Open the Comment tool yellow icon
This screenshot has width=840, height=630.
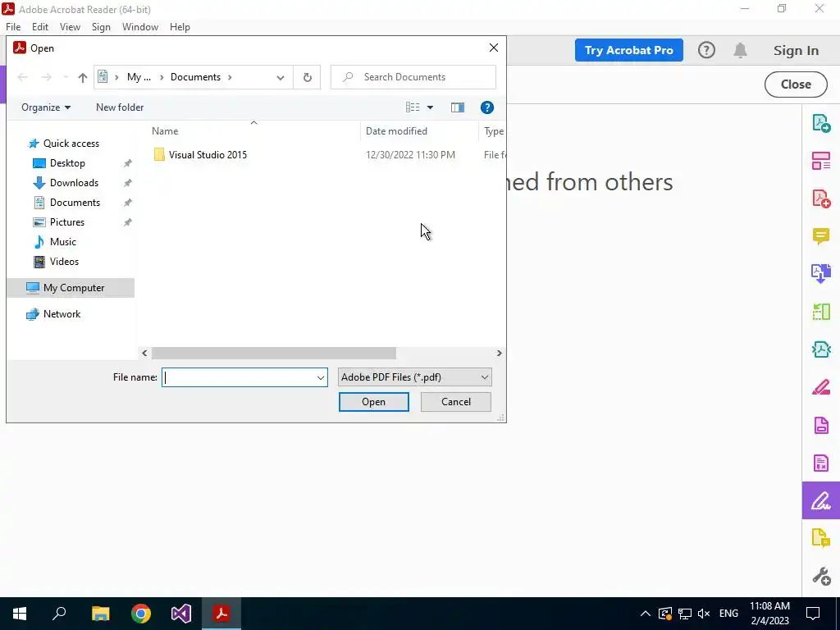click(x=820, y=235)
